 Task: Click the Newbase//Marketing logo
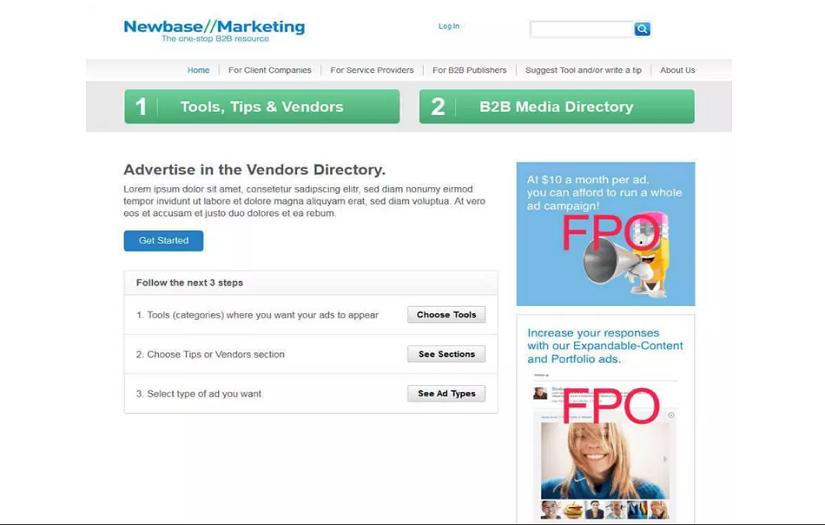214,31
